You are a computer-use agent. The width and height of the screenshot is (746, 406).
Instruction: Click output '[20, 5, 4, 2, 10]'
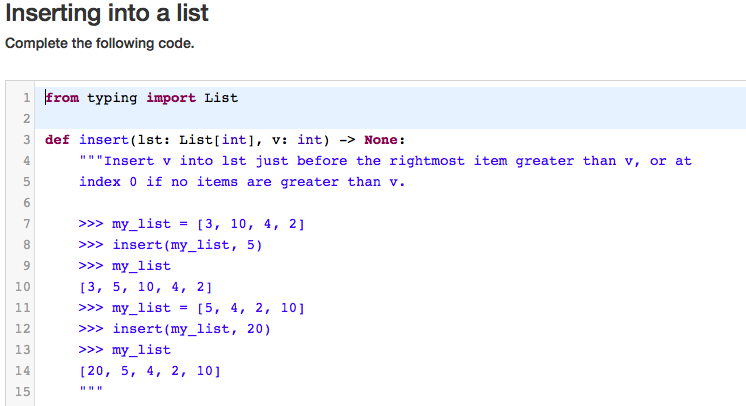(x=150, y=371)
